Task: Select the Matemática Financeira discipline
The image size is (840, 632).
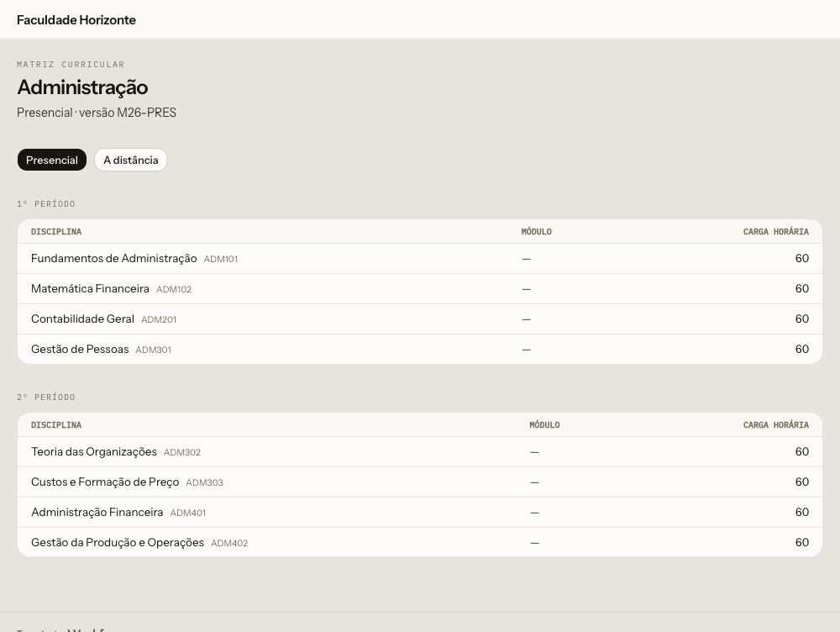Action: point(419,289)
